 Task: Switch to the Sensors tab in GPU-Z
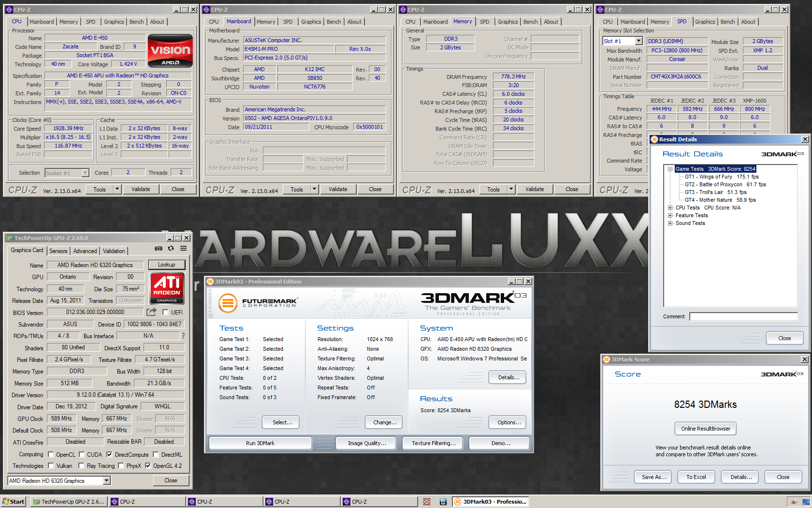pos(58,251)
